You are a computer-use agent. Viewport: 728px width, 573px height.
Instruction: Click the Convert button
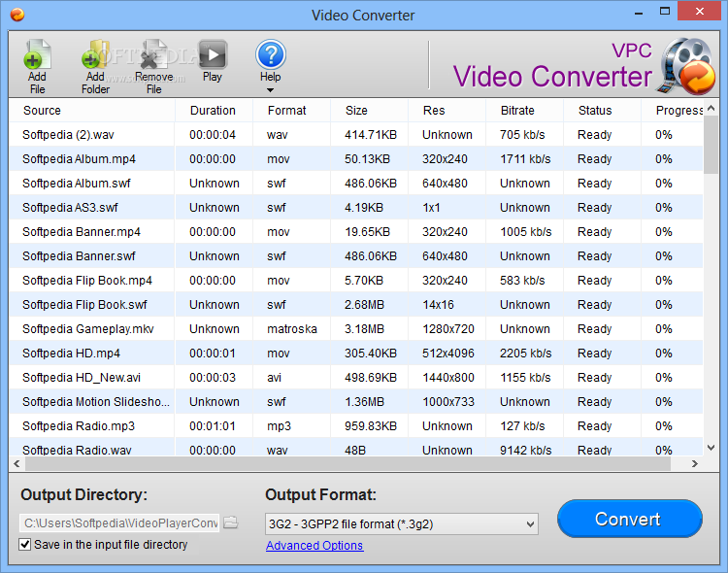coord(630,519)
